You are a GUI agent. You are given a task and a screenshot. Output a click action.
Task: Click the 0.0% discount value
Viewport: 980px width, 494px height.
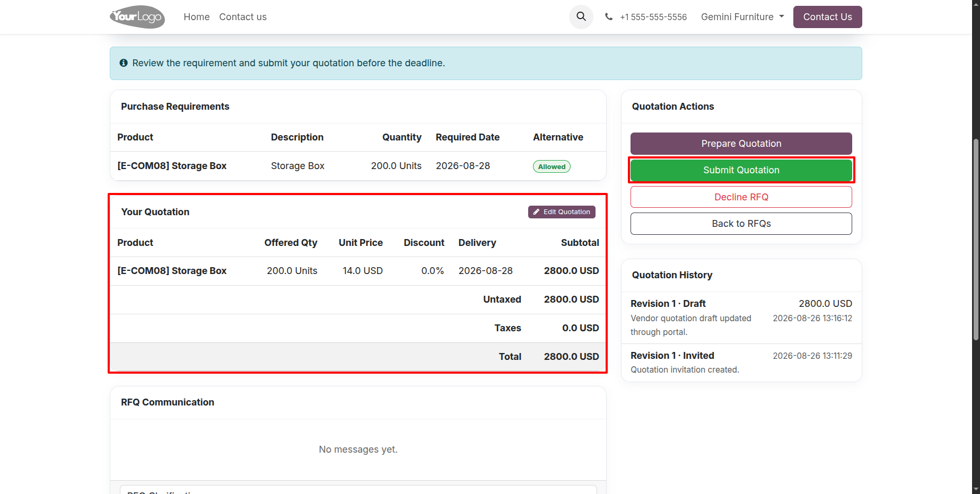coord(433,271)
